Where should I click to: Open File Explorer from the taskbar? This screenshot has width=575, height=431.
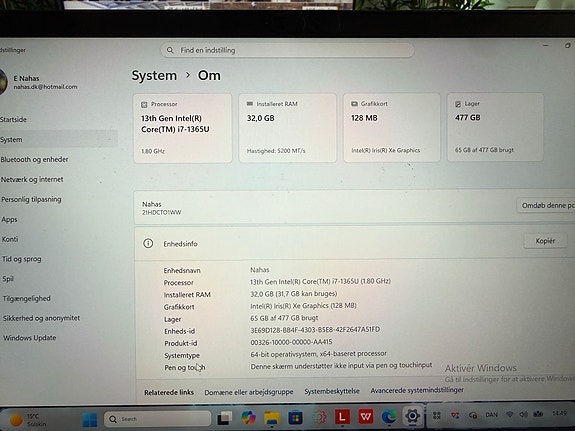point(272,418)
